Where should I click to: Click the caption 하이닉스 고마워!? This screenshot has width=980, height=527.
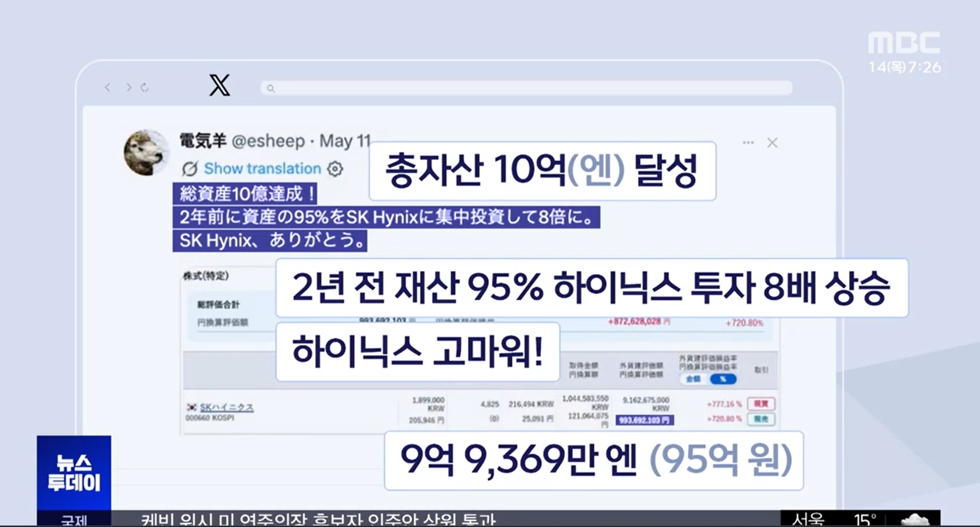pyautogui.click(x=418, y=352)
